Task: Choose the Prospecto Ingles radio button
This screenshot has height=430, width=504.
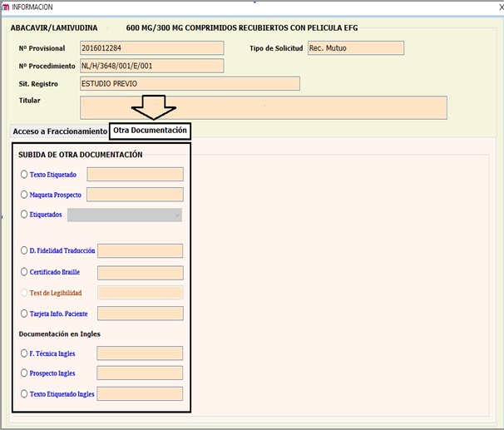Action: coord(24,373)
